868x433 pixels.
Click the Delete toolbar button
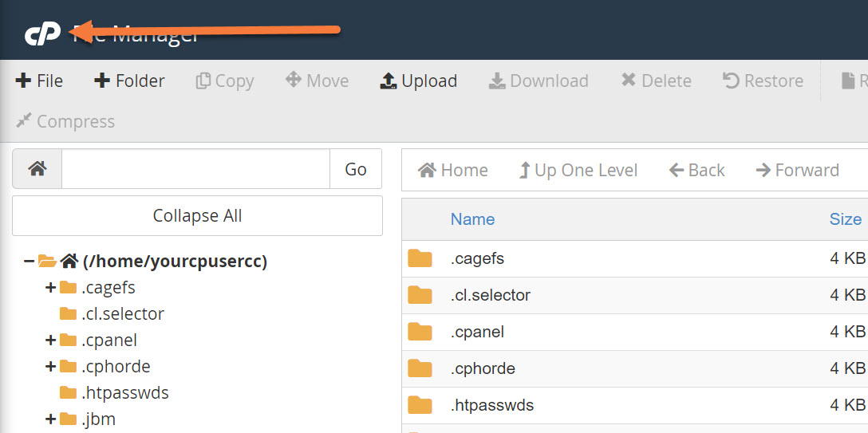tap(656, 81)
